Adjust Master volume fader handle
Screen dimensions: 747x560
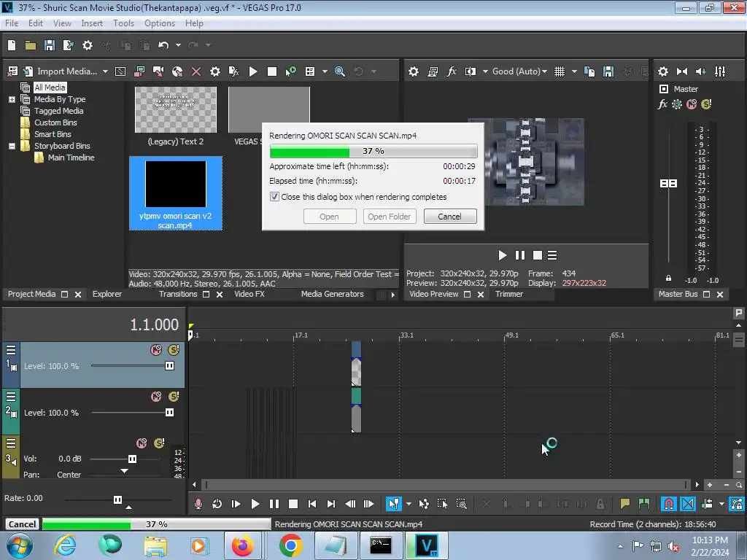[668, 183]
